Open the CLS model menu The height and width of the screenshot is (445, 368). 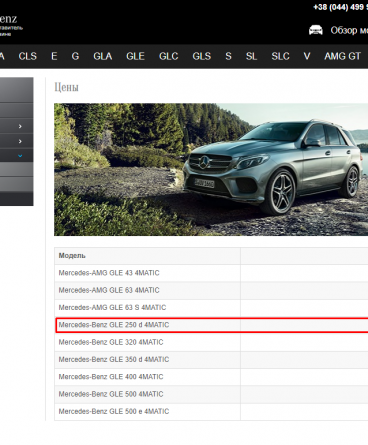click(x=28, y=56)
